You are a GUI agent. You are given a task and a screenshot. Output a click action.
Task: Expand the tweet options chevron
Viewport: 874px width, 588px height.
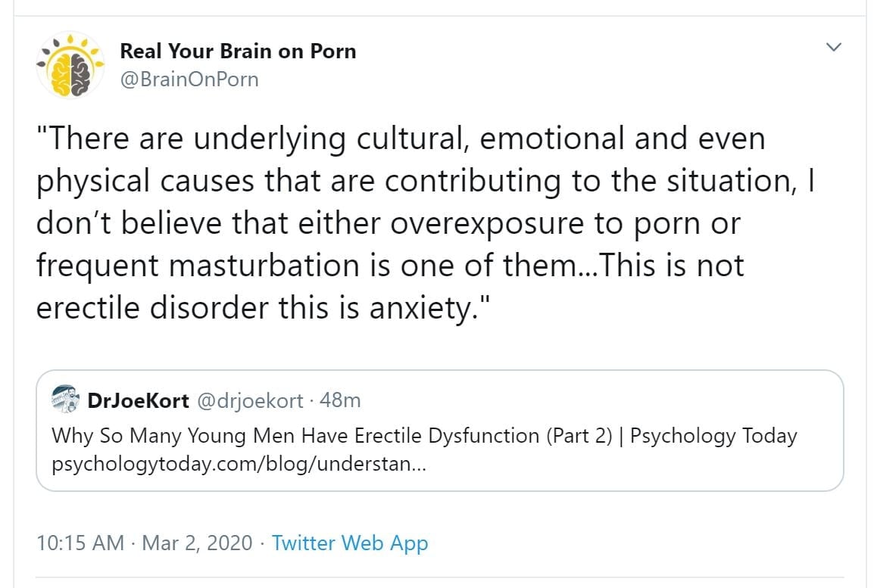(x=834, y=48)
